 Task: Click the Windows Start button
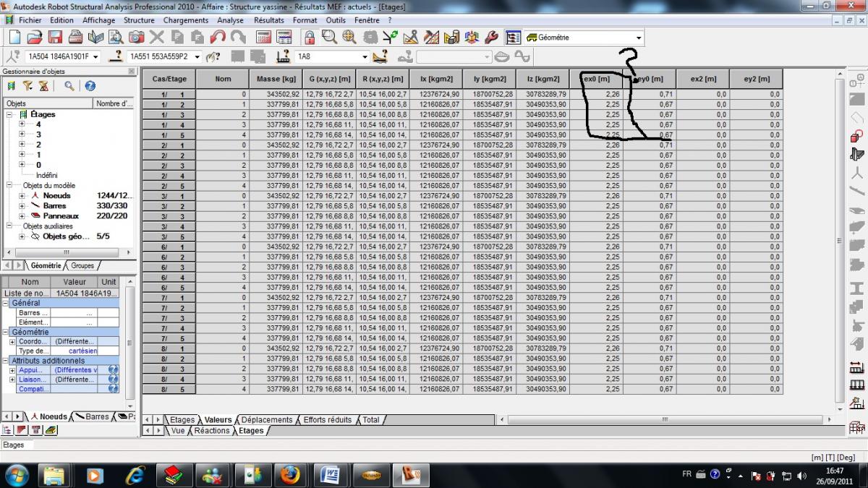pyautogui.click(x=16, y=475)
